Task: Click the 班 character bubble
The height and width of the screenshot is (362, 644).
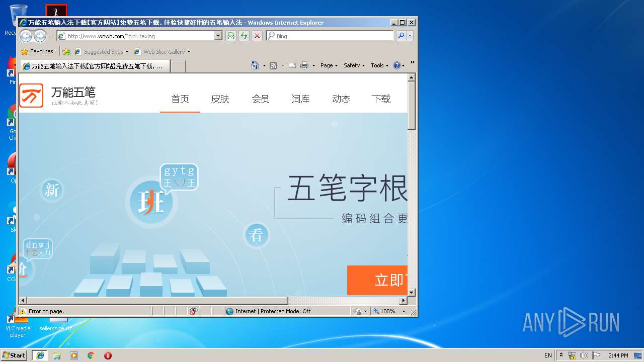Action: [151, 203]
